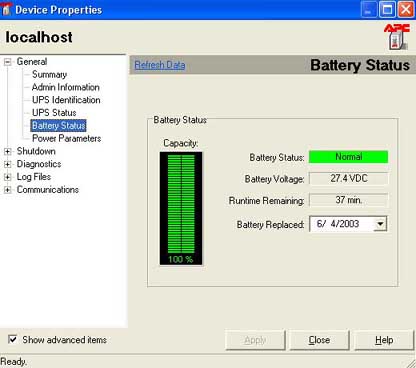Select Admin Information in the tree
Image resolution: width=416 pixels, height=368 pixels.
click(x=66, y=87)
